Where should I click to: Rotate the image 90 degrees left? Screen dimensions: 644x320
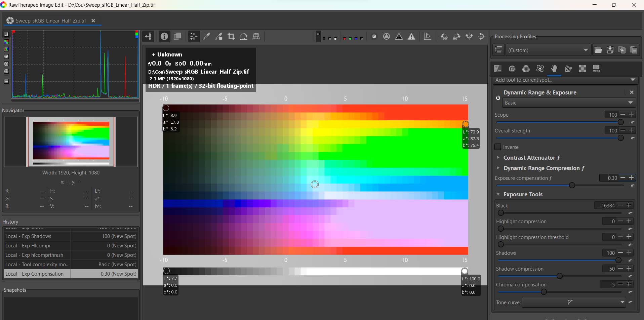444,36
